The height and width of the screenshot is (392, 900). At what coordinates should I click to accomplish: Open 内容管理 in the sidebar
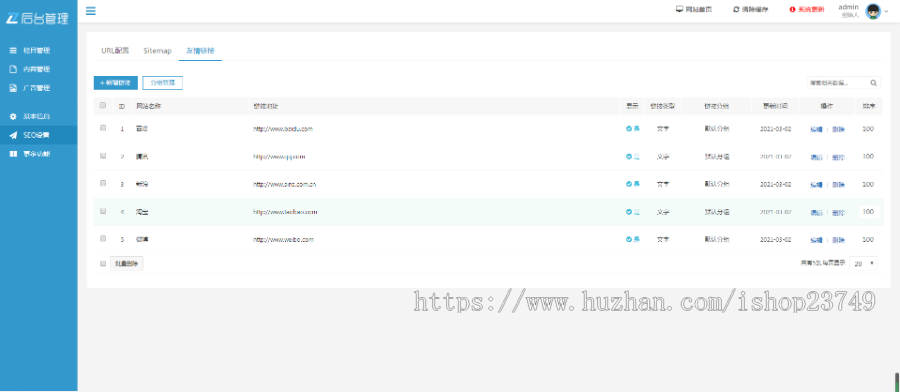(38, 69)
